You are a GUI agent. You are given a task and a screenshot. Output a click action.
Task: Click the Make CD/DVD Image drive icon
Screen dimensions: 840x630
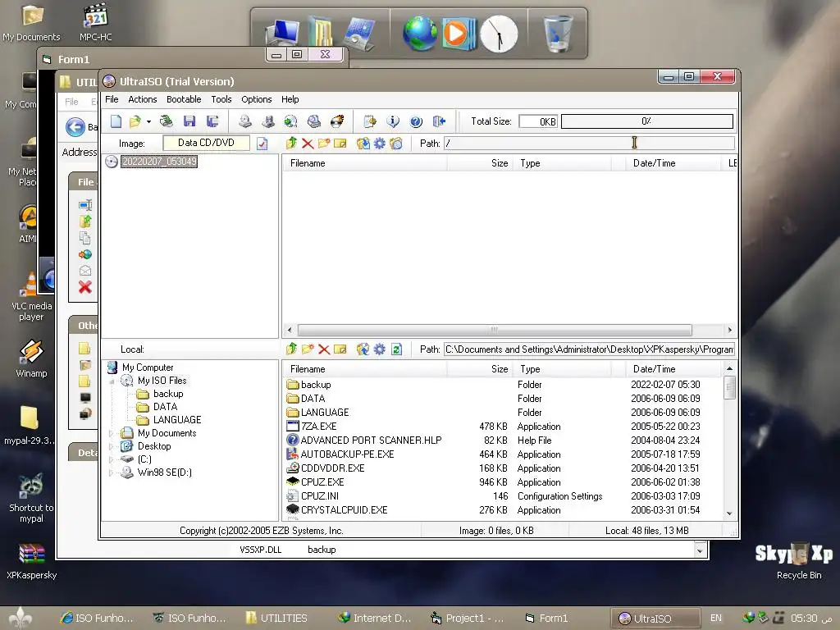pyautogui.click(x=244, y=121)
